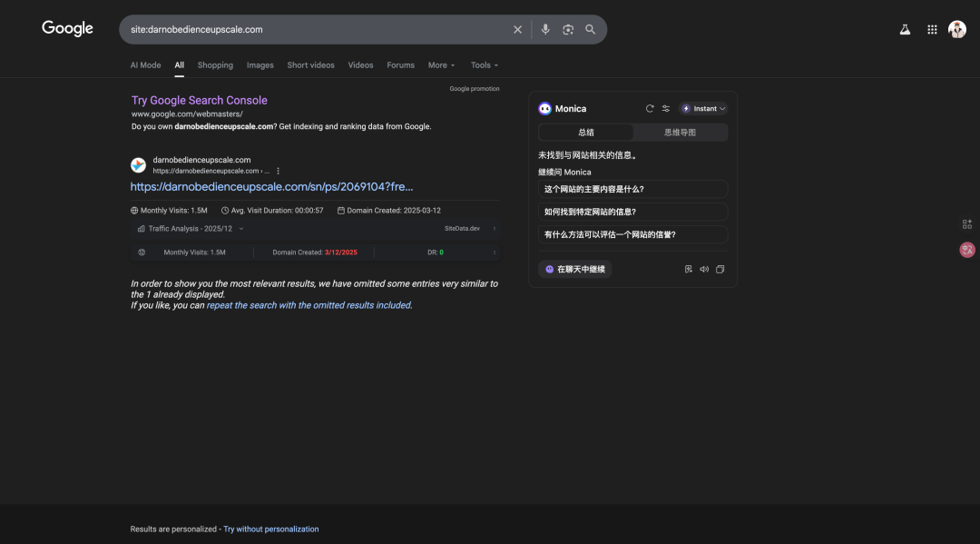Select the All results tab
This screenshot has width=980, height=544.
180,65
